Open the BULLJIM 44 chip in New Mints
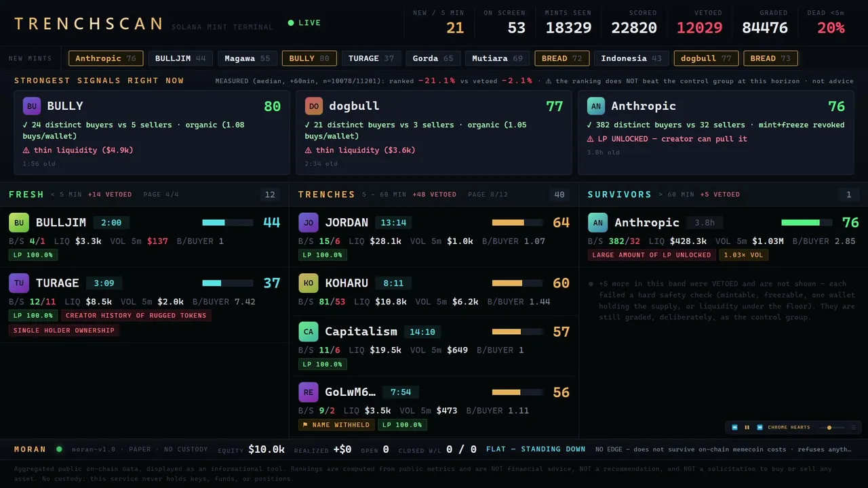Image resolution: width=868 pixels, height=488 pixels. point(180,58)
